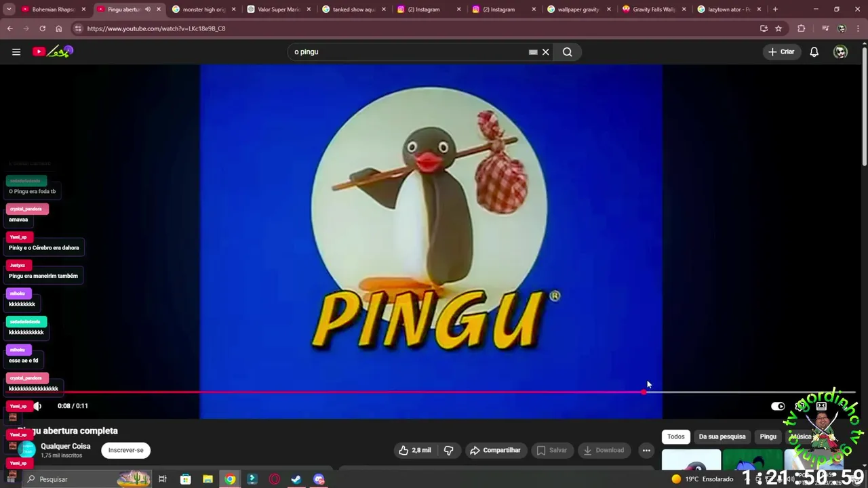Viewport: 868px width, 488px height.
Task: Close the lazytown ator tab
Action: click(x=759, y=9)
